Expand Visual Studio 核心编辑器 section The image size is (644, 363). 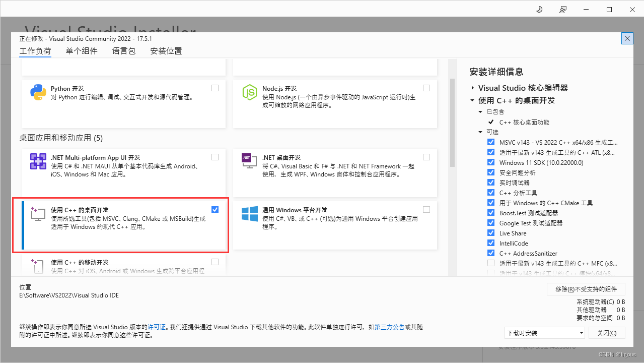473,88
